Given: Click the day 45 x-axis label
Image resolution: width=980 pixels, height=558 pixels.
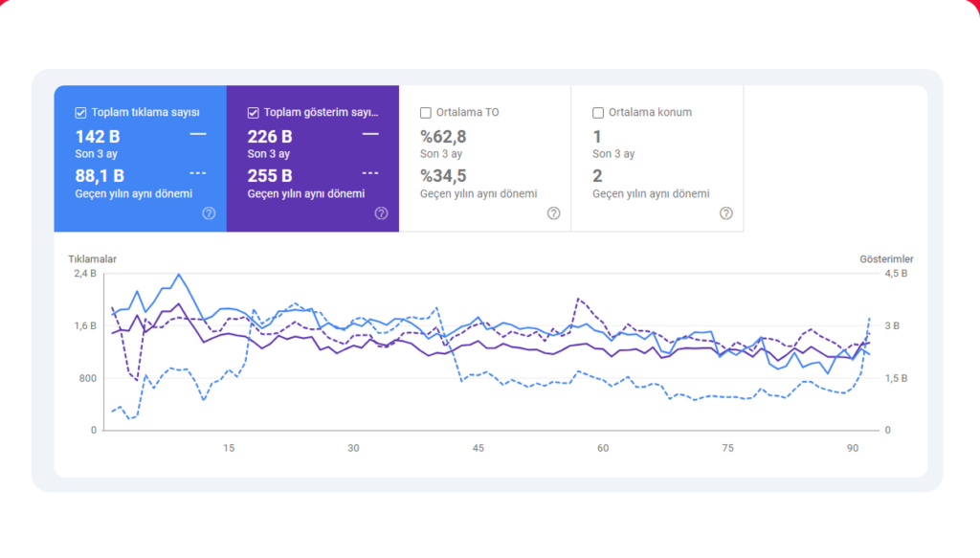Looking at the screenshot, I should click(479, 448).
